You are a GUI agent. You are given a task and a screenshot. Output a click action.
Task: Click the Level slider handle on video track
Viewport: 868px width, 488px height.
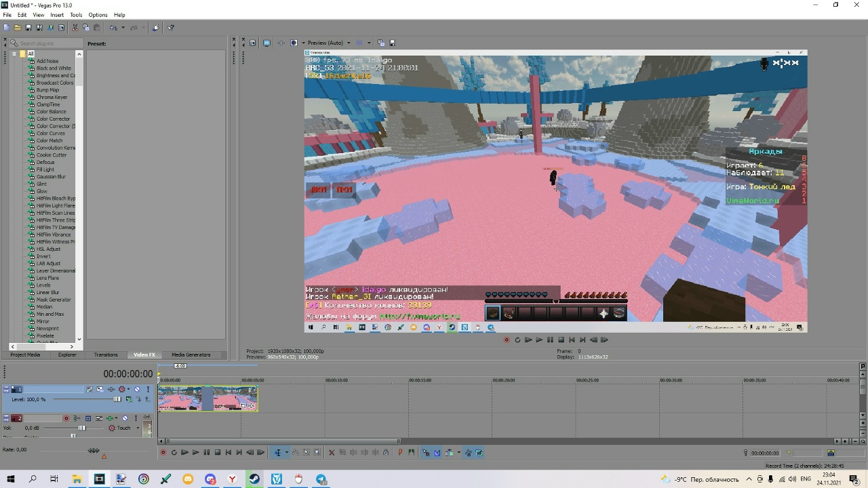pos(117,399)
